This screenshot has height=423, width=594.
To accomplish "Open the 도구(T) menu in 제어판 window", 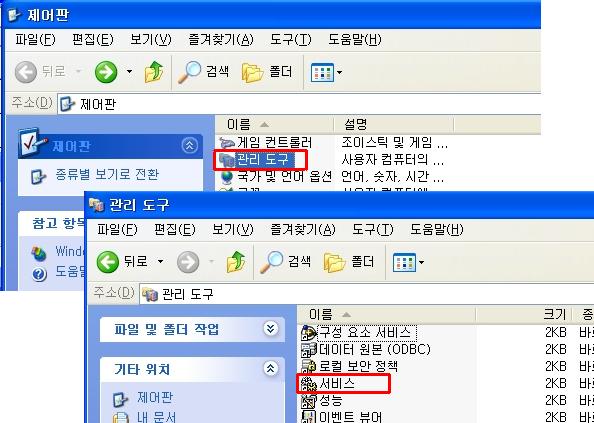I will (291, 39).
